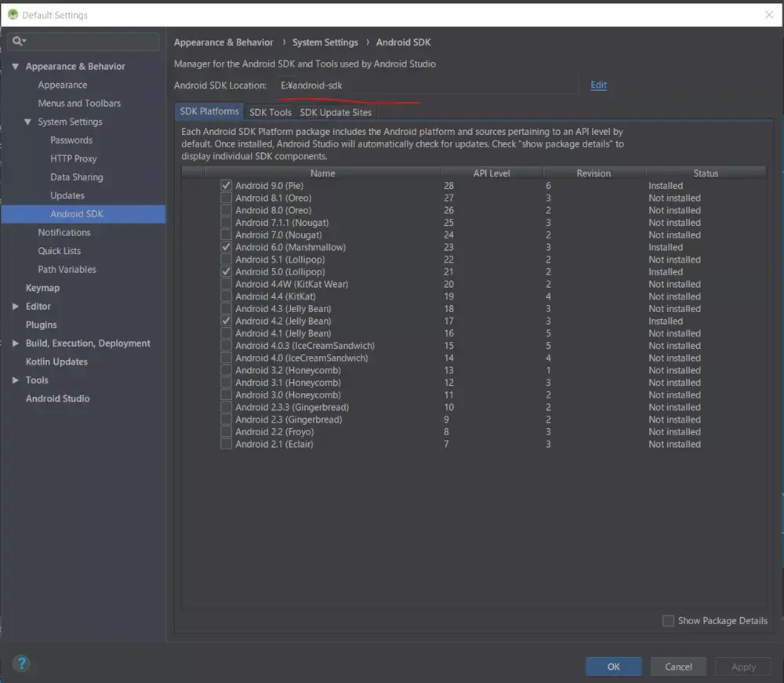
Task: Click the Android 4.3 (Jelly Bean) row name
Action: point(283,308)
